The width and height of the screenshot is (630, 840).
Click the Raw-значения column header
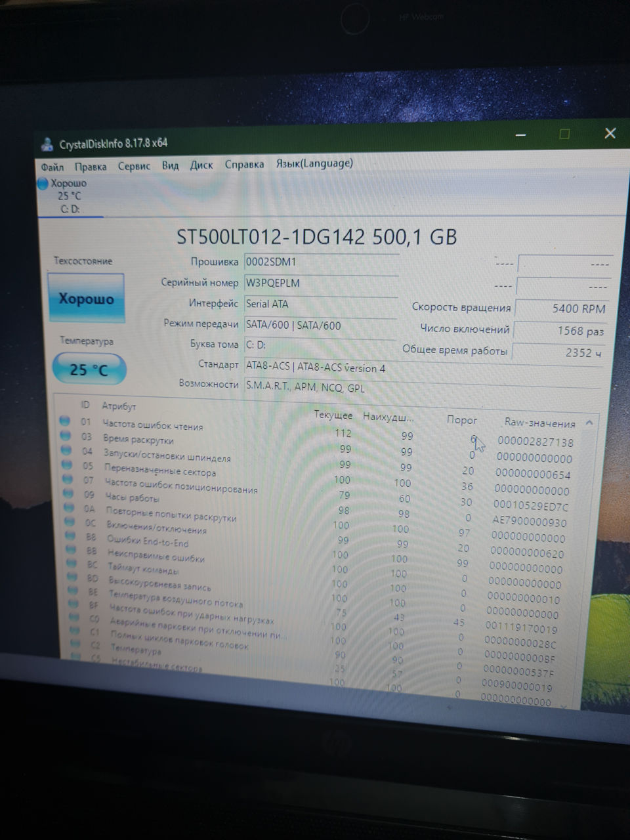coord(539,423)
